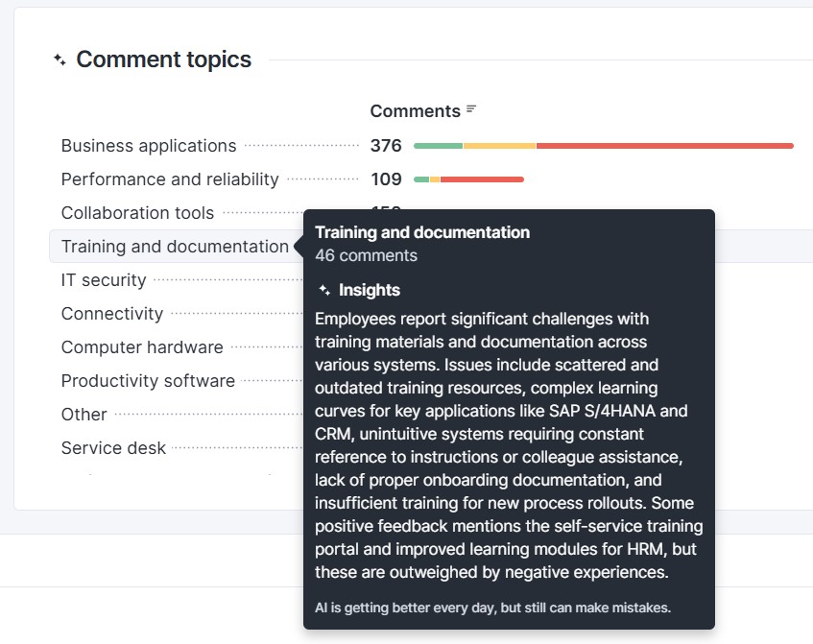This screenshot has width=813, height=644.
Task: Select the Business applications topic
Action: pyautogui.click(x=149, y=146)
